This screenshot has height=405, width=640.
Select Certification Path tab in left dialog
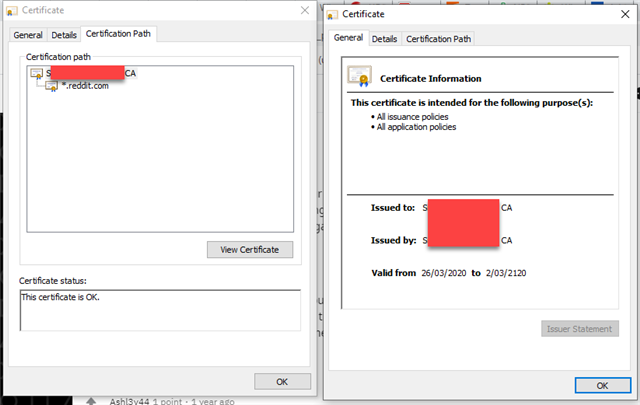coord(120,34)
